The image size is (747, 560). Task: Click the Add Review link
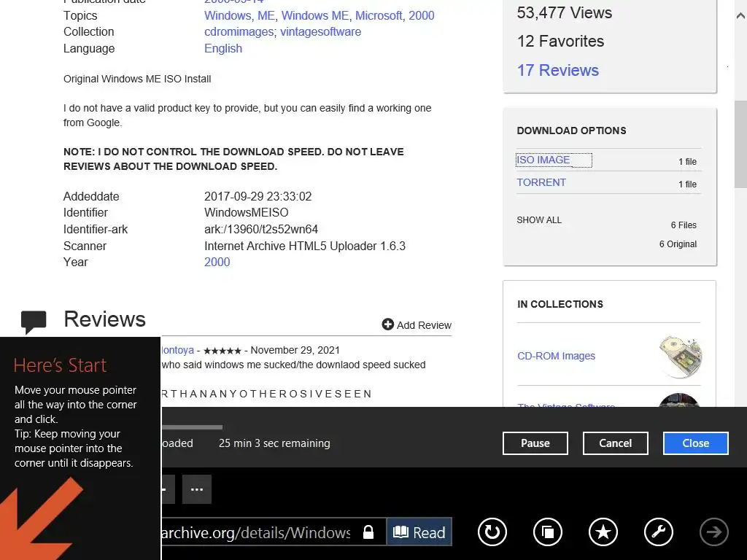[x=424, y=325]
